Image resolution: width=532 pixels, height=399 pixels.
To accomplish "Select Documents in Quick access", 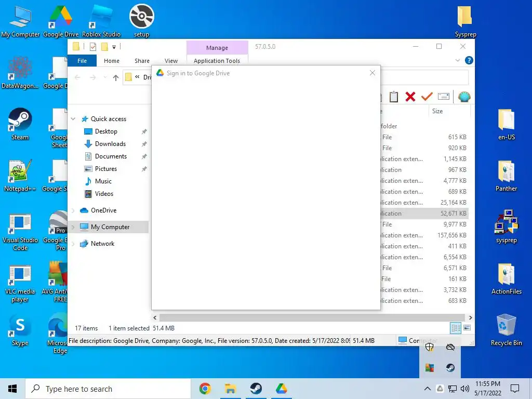I will (x=111, y=156).
